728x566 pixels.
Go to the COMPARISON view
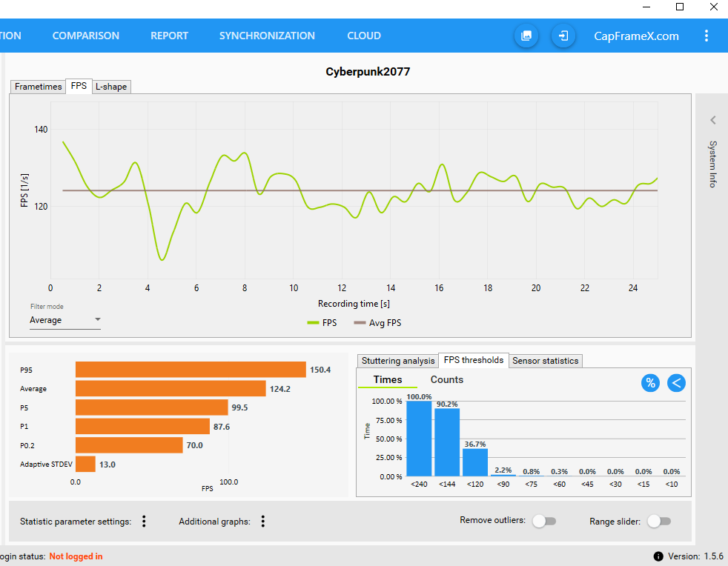pos(85,36)
